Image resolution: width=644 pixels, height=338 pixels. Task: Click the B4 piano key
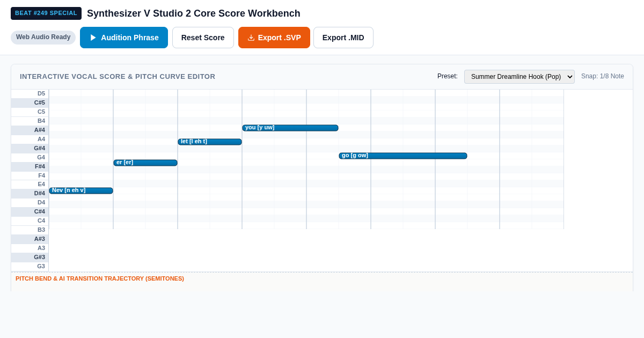point(30,121)
